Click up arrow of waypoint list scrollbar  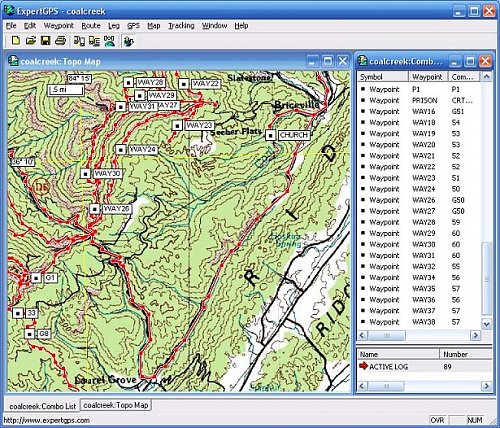click(x=486, y=77)
